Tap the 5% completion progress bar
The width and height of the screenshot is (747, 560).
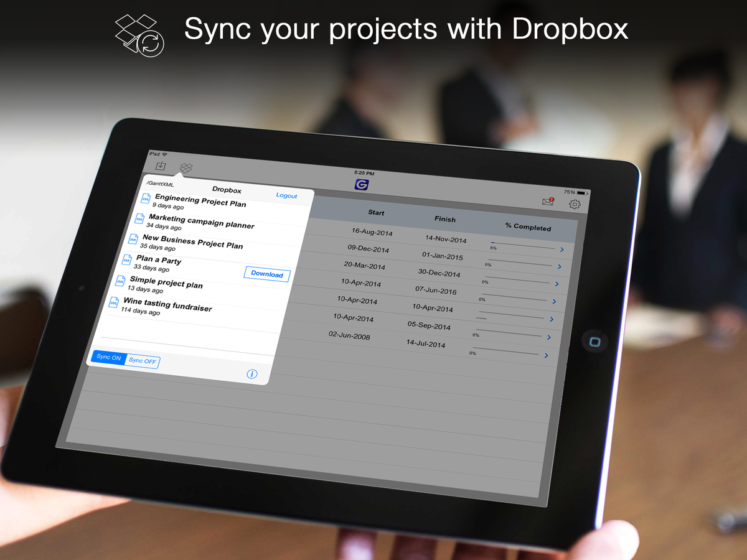522,245
